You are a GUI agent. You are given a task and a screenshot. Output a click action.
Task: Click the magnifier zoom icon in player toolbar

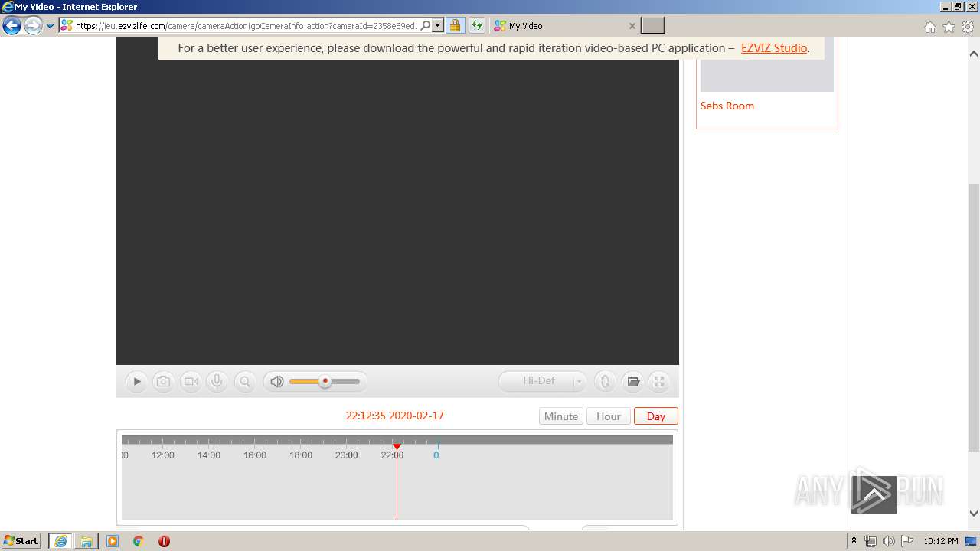[x=245, y=381]
